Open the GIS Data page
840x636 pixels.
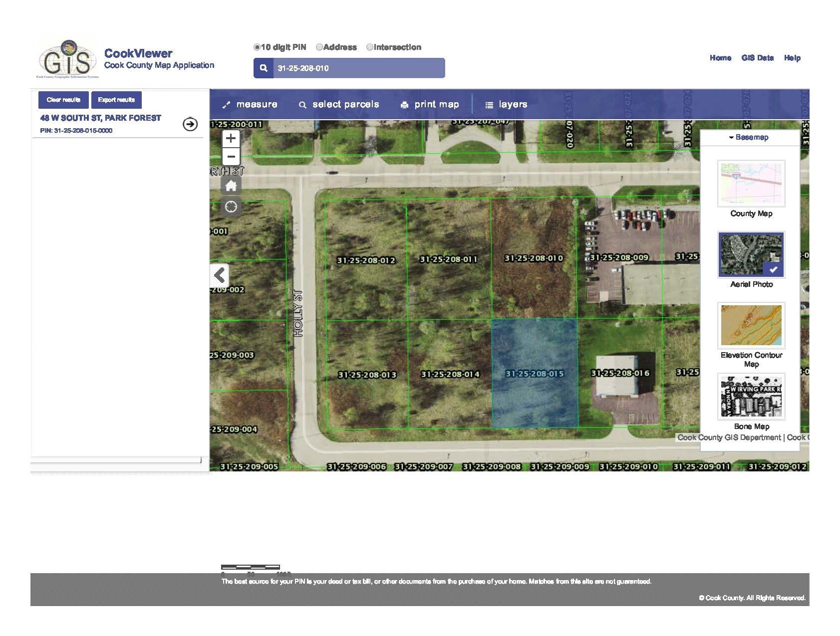point(757,58)
